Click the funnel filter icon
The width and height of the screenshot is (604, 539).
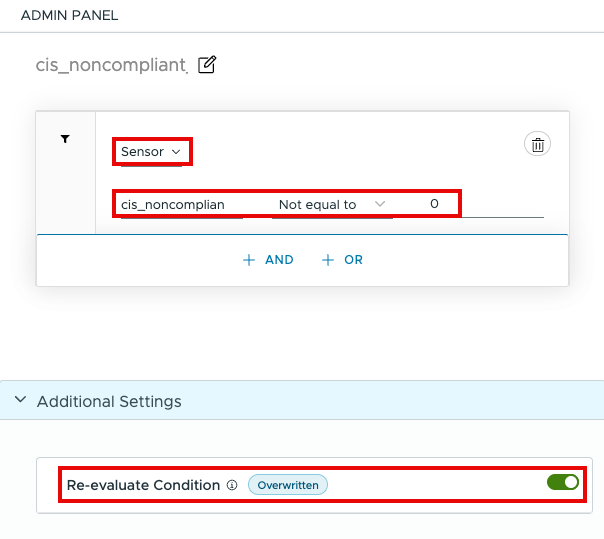[65, 140]
